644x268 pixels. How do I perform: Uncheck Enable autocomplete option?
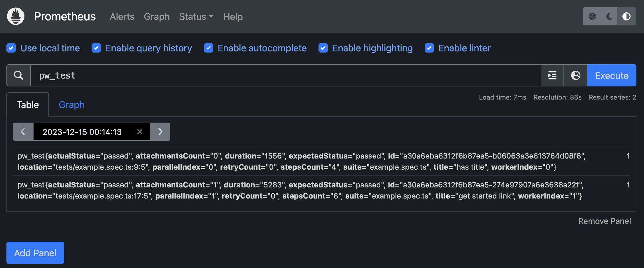(208, 48)
